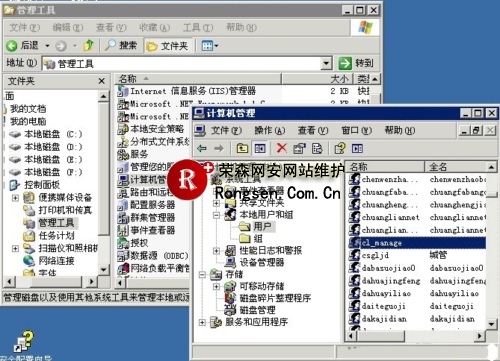Open the 收藏(A) menu in Explorer
The image size is (500, 361).
click(x=155, y=27)
